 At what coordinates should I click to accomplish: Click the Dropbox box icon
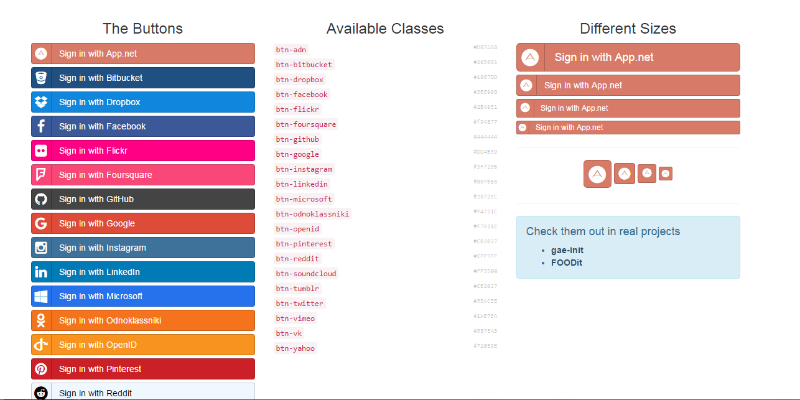pyautogui.click(x=41, y=102)
